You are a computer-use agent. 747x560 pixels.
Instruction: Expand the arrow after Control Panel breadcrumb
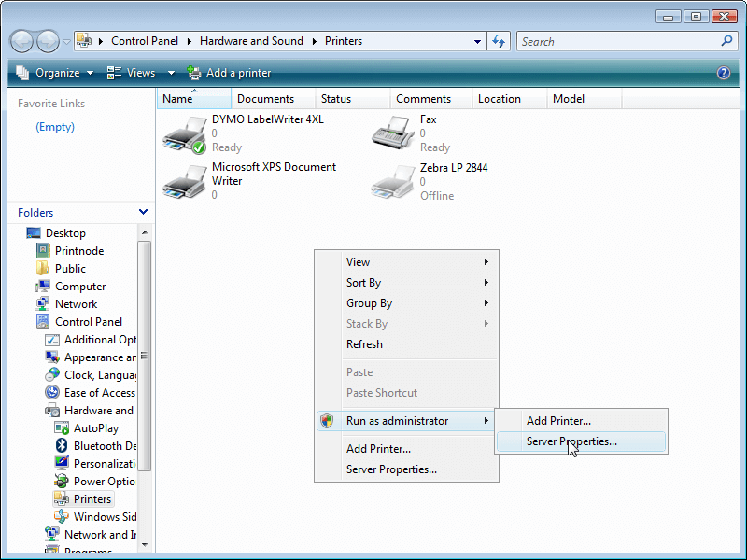190,41
